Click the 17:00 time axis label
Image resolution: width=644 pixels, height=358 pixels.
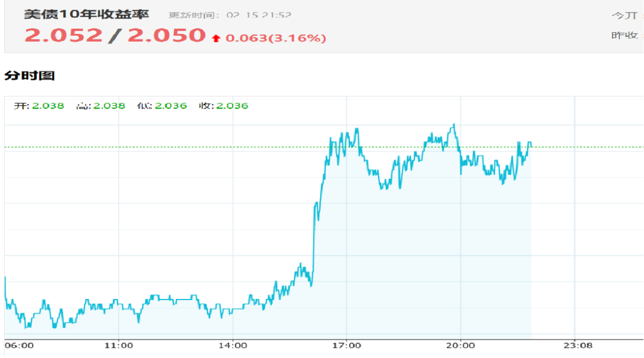coord(346,345)
